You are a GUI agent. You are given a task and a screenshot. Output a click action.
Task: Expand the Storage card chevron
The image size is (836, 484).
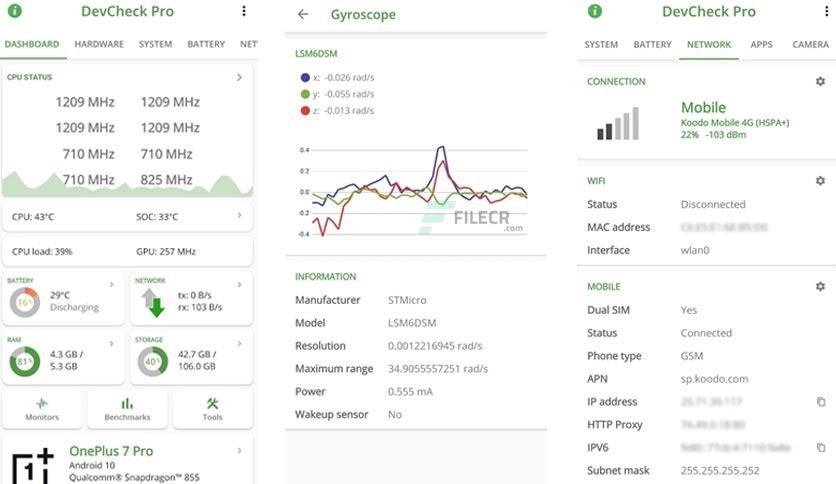click(x=239, y=344)
